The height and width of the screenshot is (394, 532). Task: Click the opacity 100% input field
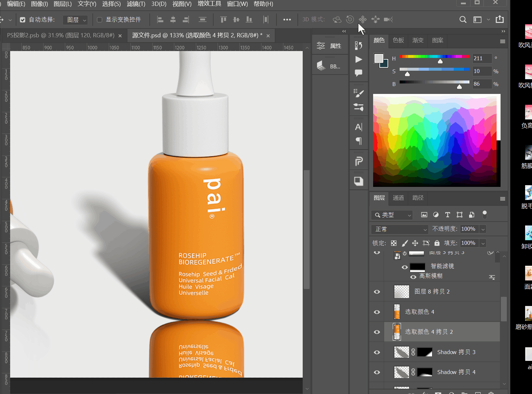[x=469, y=229]
